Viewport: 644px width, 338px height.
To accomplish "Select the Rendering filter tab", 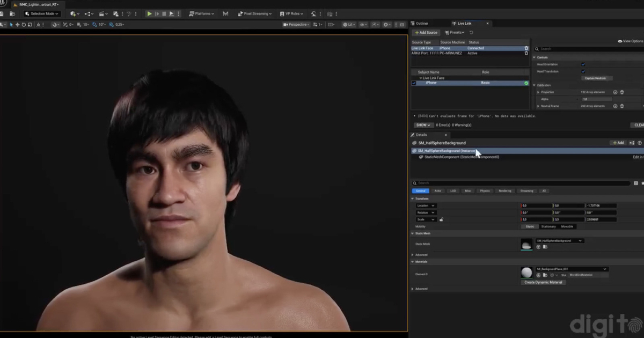I will pyautogui.click(x=505, y=191).
